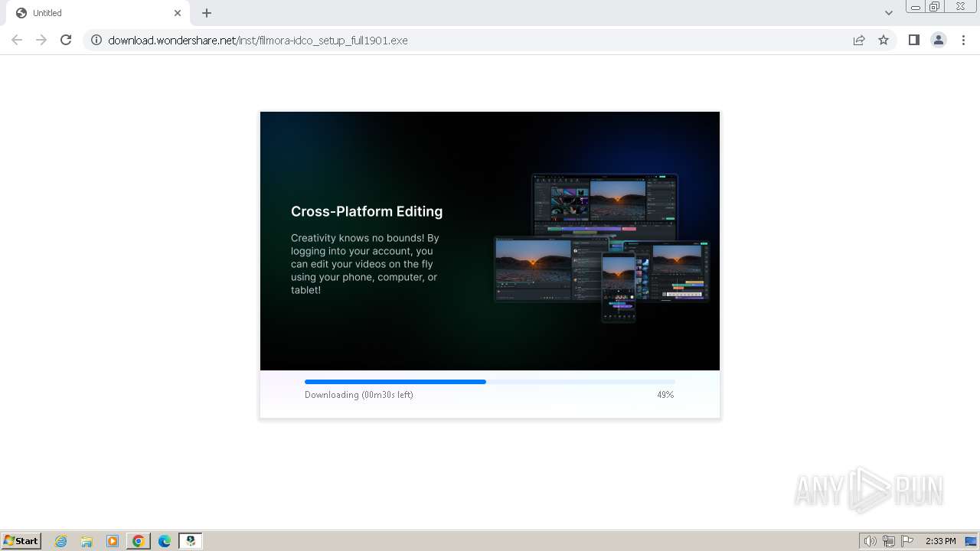Minimize the Chrome window

coord(915,7)
